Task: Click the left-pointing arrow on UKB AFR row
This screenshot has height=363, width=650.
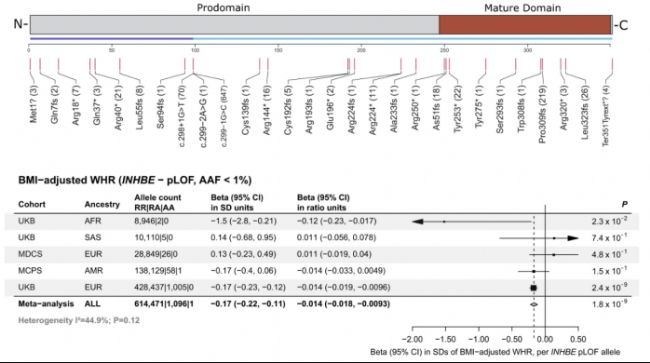Action: (x=417, y=222)
